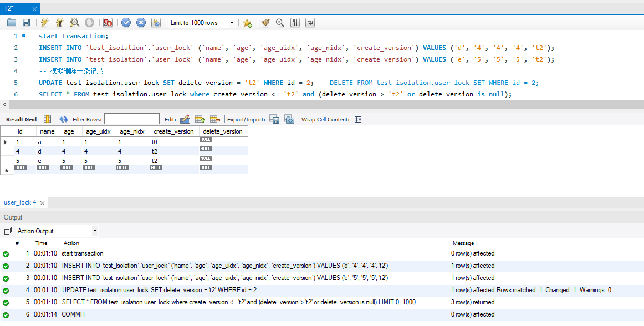Close the T2* query tab
644x326 pixels.
[34, 9]
